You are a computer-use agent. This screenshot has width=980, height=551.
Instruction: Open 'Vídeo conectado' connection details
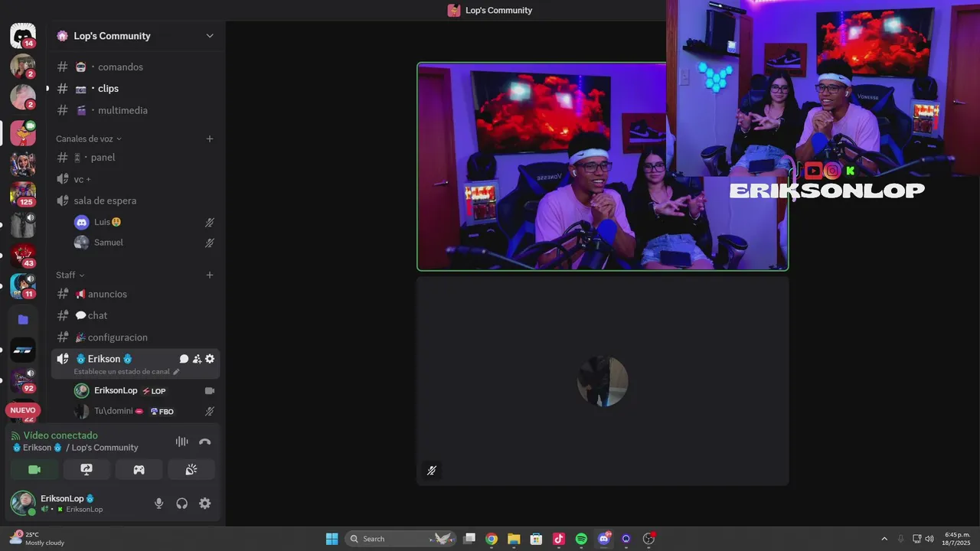(x=60, y=435)
